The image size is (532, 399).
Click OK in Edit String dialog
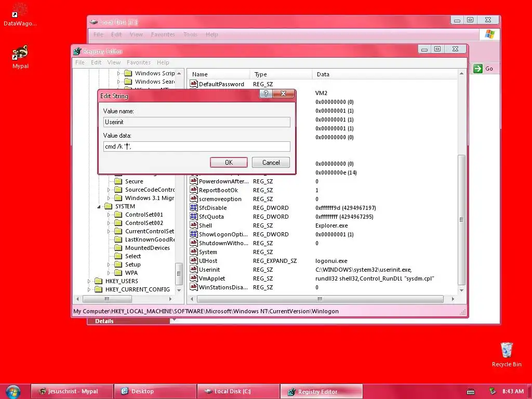pos(229,163)
